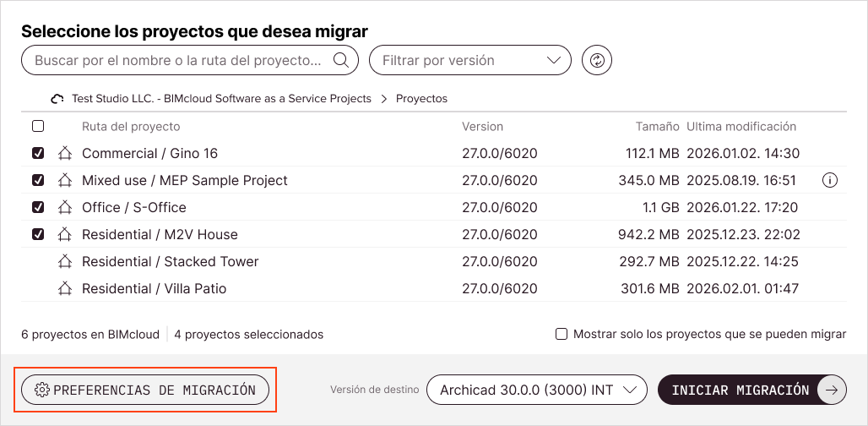Click the BIMcloud cloud icon in breadcrumb
Viewport: 868px width, 426px height.
point(57,99)
